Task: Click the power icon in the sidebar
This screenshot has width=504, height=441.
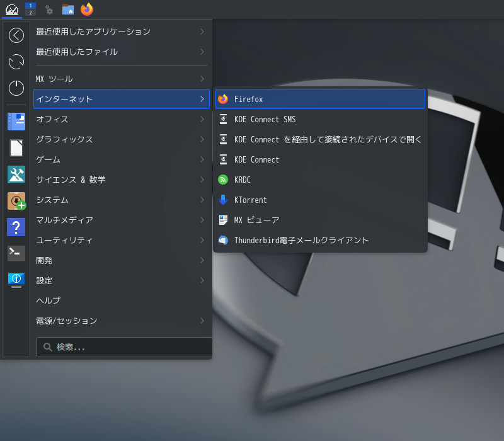Action: point(16,88)
